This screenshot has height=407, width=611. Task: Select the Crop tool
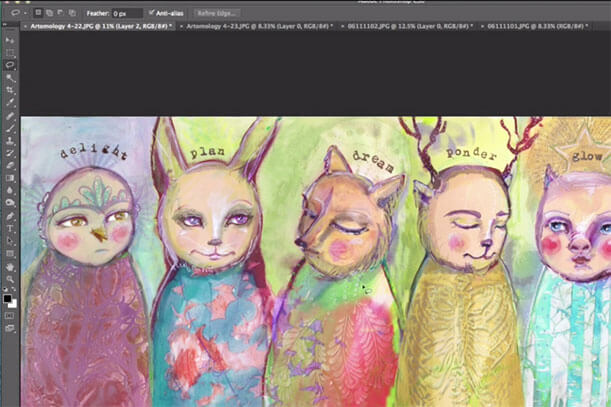click(10, 90)
